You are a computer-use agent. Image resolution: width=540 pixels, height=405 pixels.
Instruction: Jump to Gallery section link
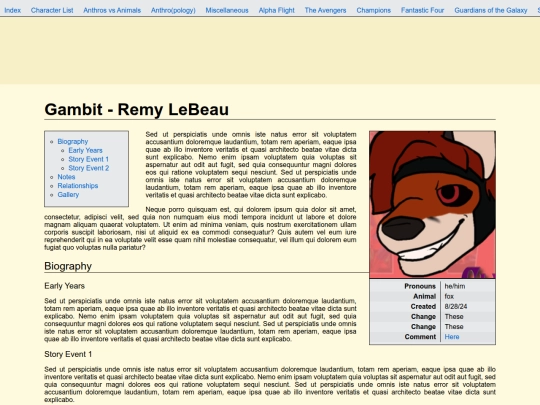pyautogui.click(x=68, y=195)
